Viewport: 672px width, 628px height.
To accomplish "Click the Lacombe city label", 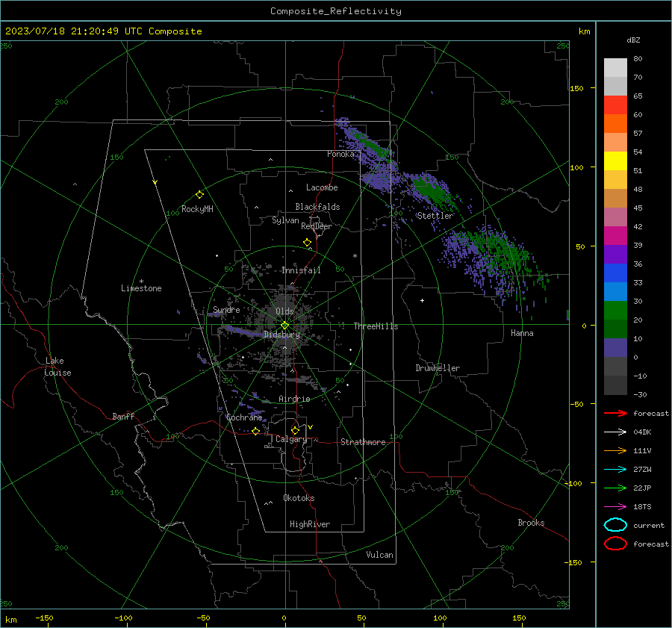I will [x=322, y=187].
